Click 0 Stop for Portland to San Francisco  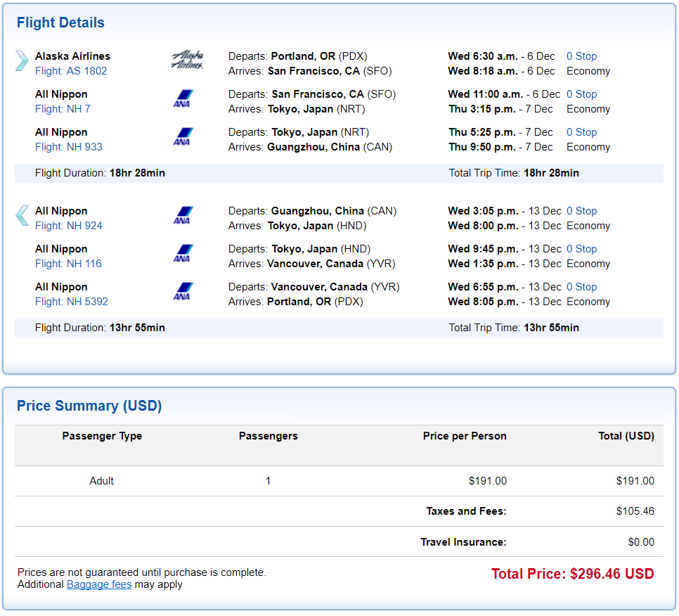point(581,56)
